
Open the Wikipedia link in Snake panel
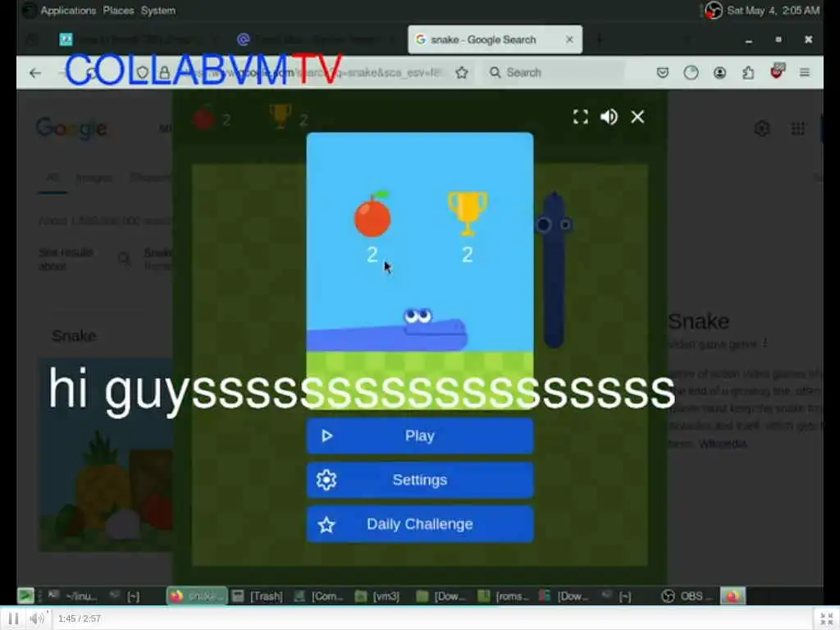[x=723, y=444]
